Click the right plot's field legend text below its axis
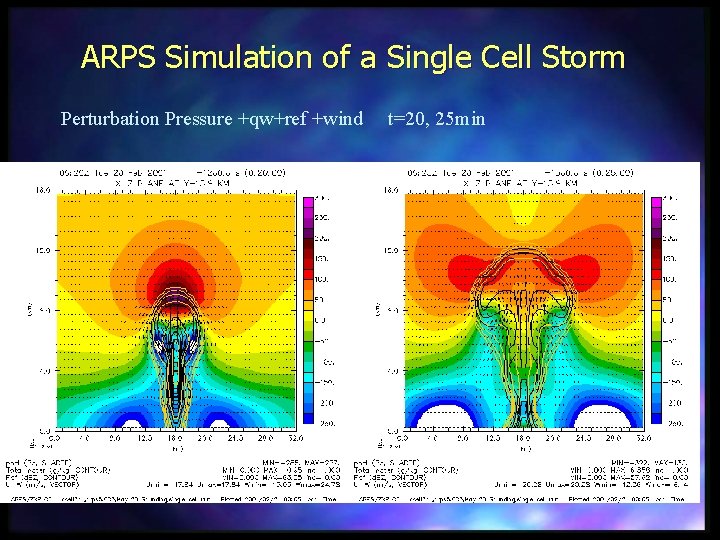Viewport: 720px width, 540px height. click(x=406, y=473)
